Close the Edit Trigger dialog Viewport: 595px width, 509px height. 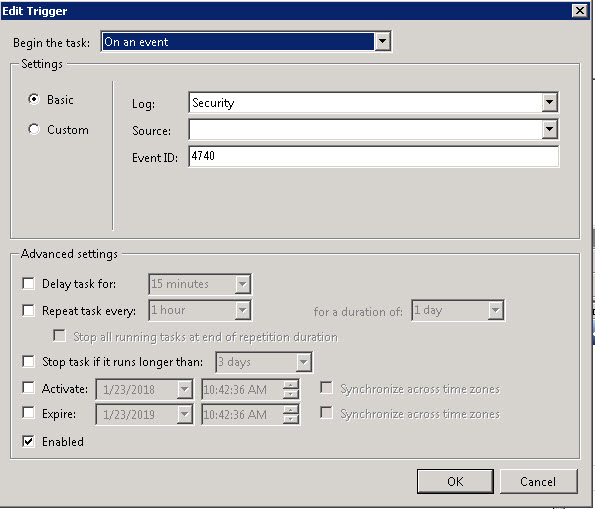[580, 11]
